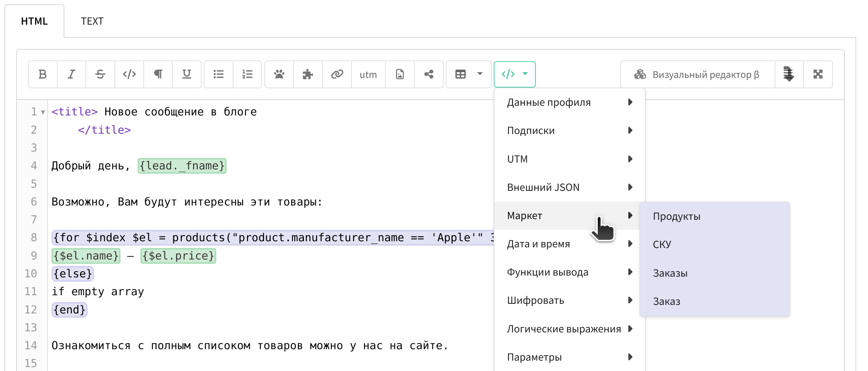This screenshot has width=868, height=371.
Task: Toggle the green code dropdown arrow
Action: [525, 74]
